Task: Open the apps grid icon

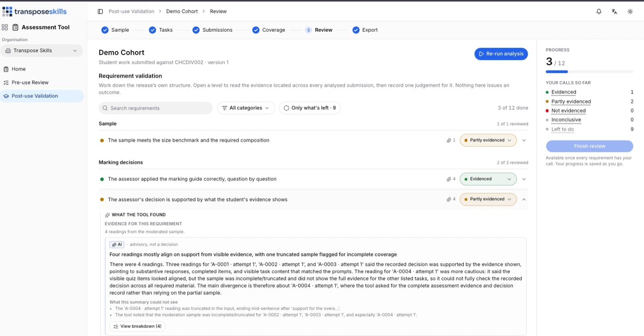Action: click(5, 27)
